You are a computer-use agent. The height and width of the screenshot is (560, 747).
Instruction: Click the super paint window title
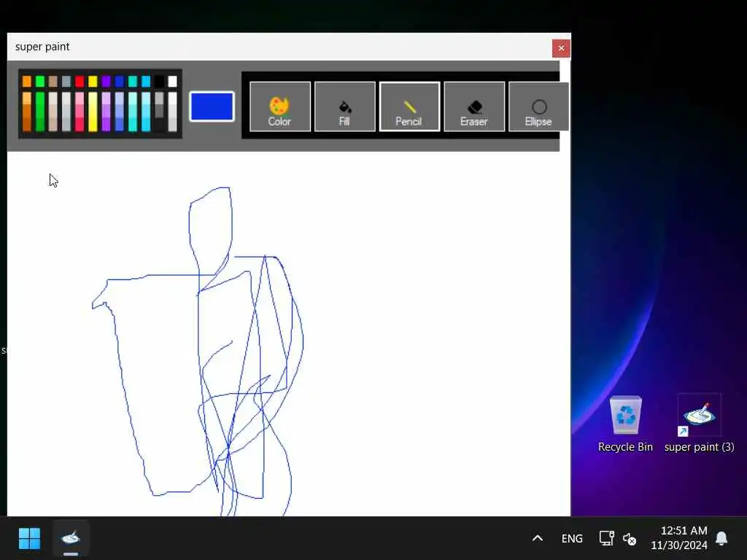point(42,47)
